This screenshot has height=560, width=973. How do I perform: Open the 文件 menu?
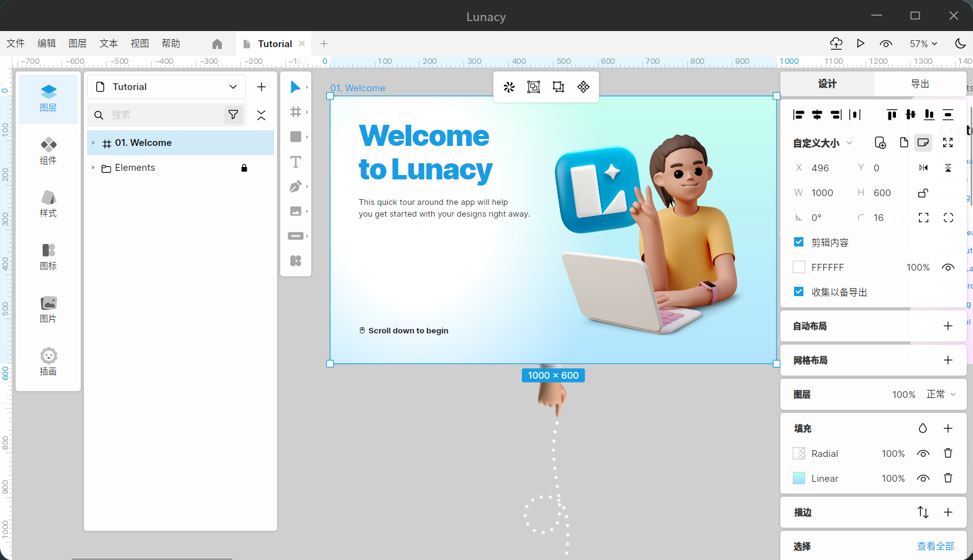point(16,43)
